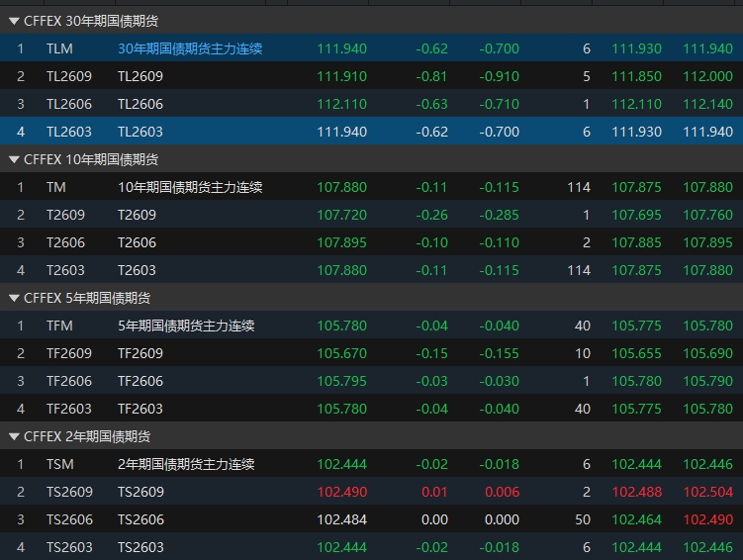Viewport: 743px width, 560px height.
Task: Select the T2603 code cell
Action: click(65, 270)
